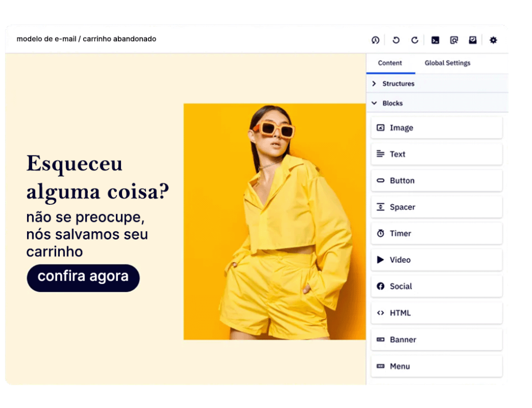This screenshot has width=532, height=408.
Task: Open the code editor terminal icon
Action: (435, 40)
